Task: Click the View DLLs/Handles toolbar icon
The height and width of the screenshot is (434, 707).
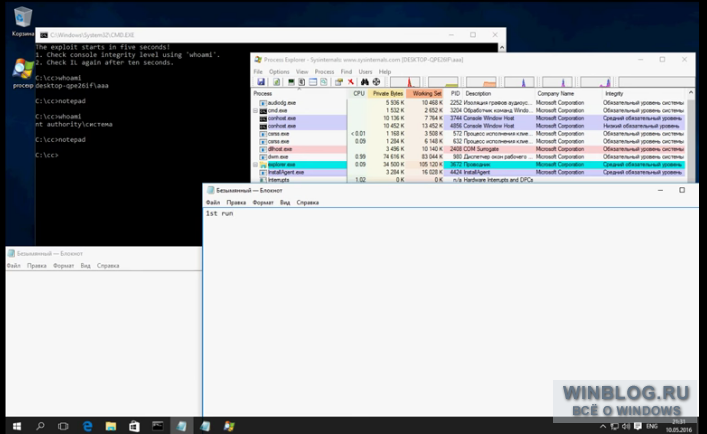Action: (x=324, y=82)
